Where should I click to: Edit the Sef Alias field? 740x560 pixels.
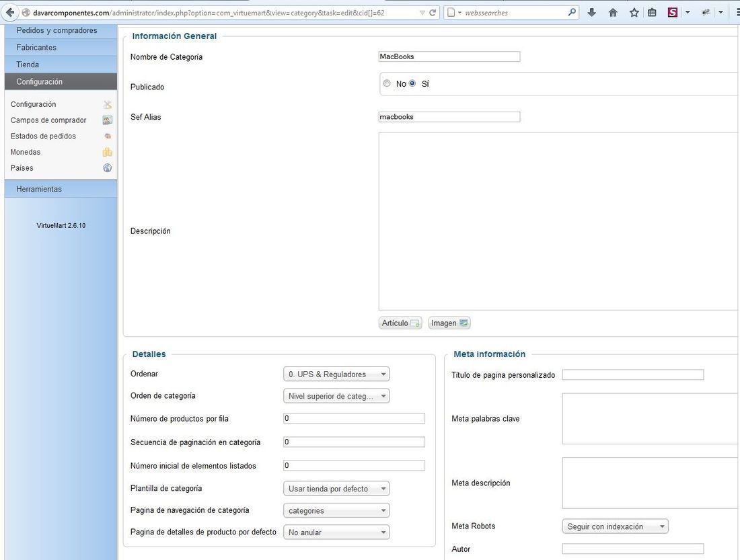point(449,116)
